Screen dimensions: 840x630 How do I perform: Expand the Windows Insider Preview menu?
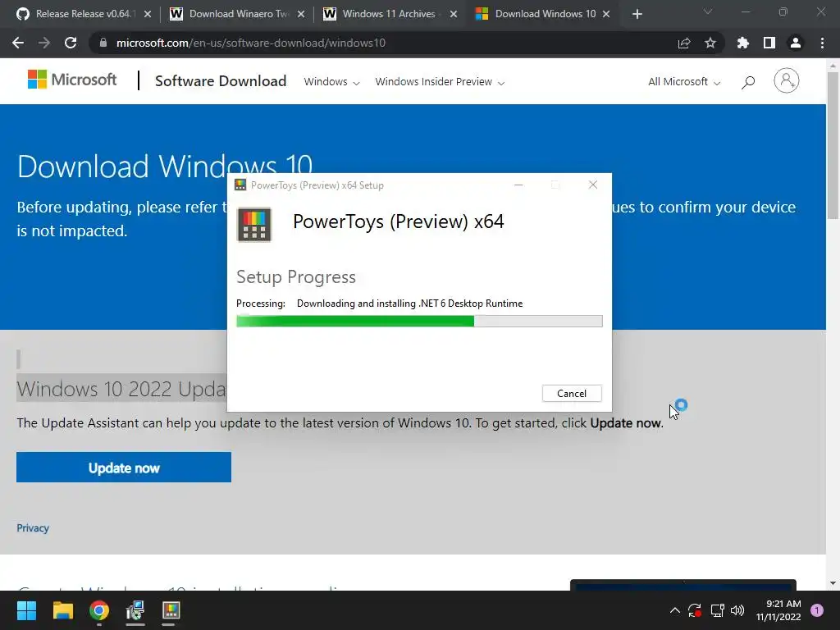[x=440, y=82]
